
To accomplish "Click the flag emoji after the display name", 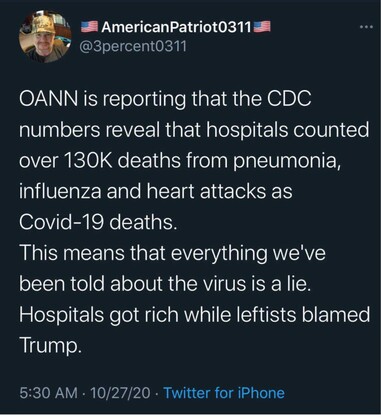I will click(262, 27).
